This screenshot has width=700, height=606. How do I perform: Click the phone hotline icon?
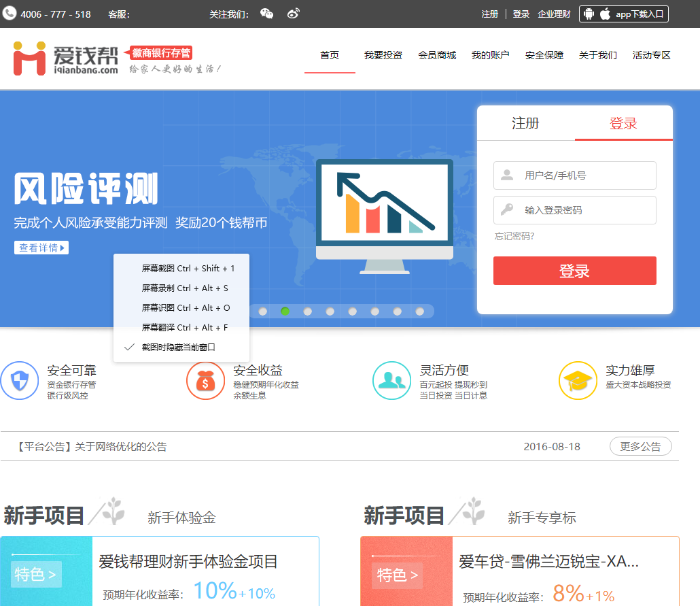click(x=9, y=12)
